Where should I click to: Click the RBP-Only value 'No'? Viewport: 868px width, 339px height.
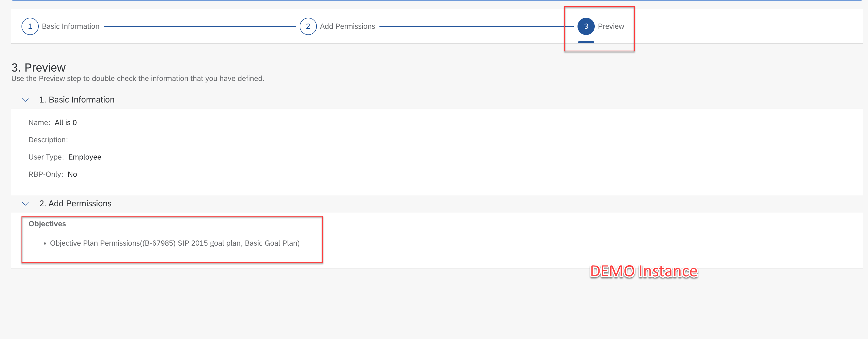point(73,174)
